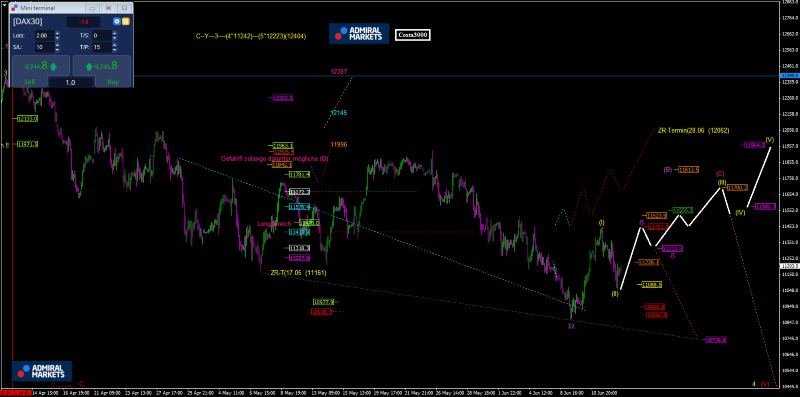This screenshot has width=800, height=397.
Task: Select the magenta (C) wave label
Action: (720, 173)
